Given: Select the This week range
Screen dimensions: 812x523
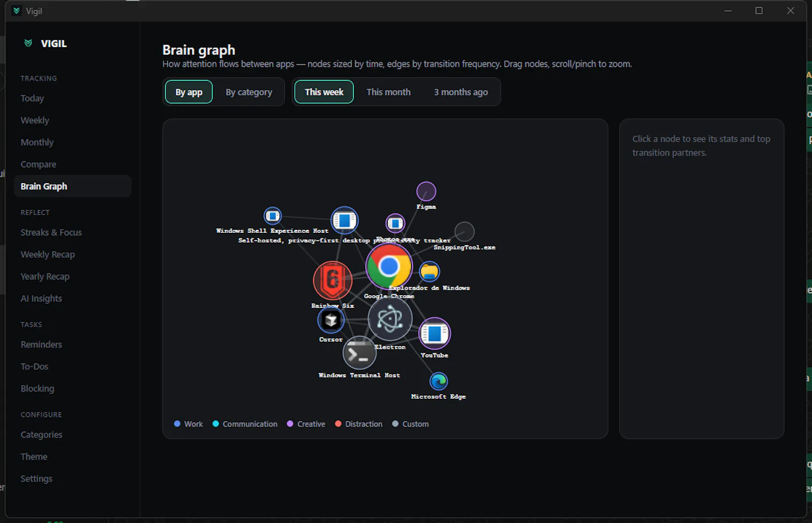Looking at the screenshot, I should click(x=324, y=92).
